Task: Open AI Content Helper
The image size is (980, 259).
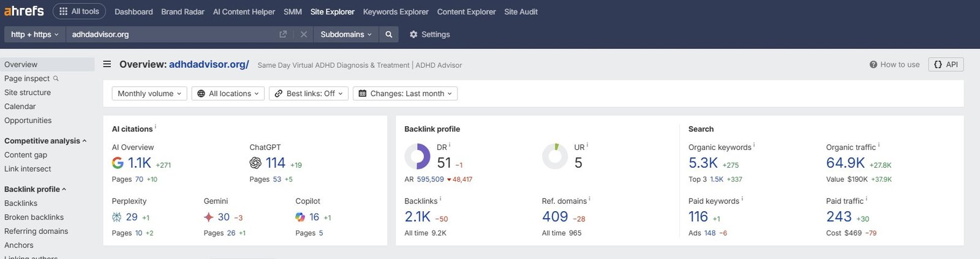Action: click(244, 12)
